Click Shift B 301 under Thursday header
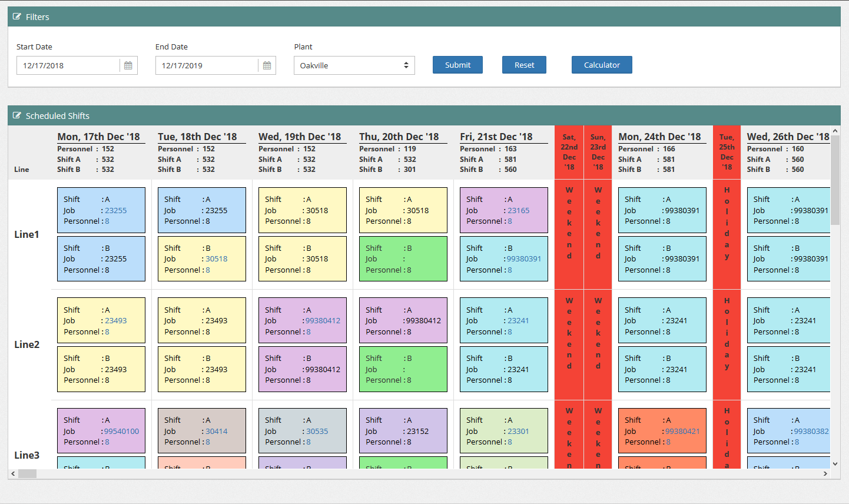 (x=387, y=170)
